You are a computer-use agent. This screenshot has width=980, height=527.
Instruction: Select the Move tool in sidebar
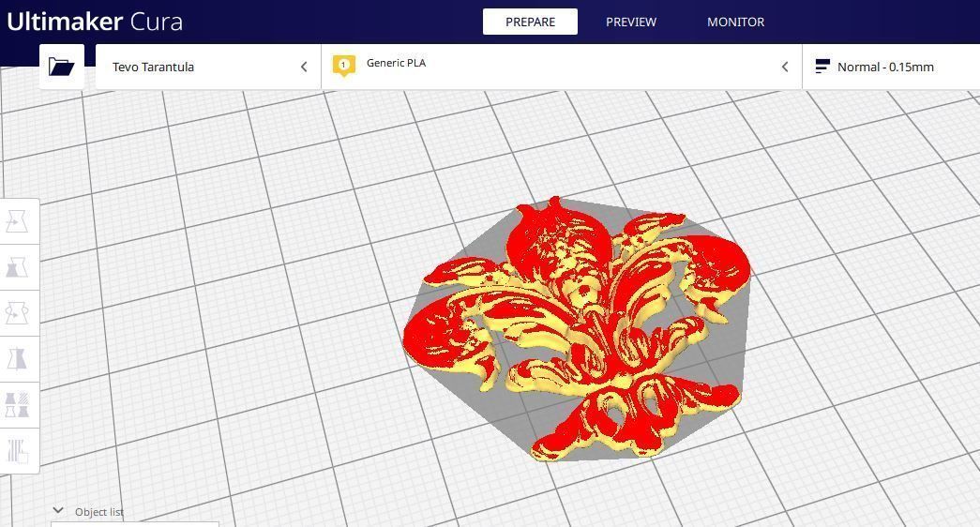pyautogui.click(x=17, y=221)
